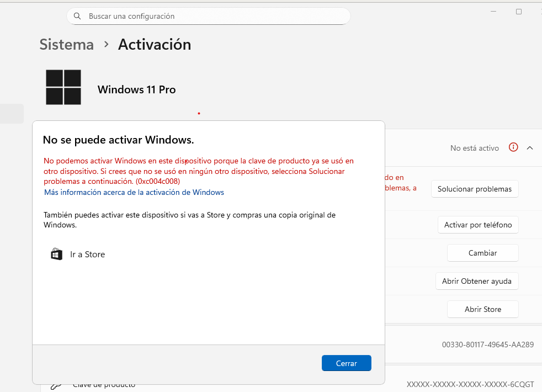Click the search magnifier icon

(x=77, y=16)
